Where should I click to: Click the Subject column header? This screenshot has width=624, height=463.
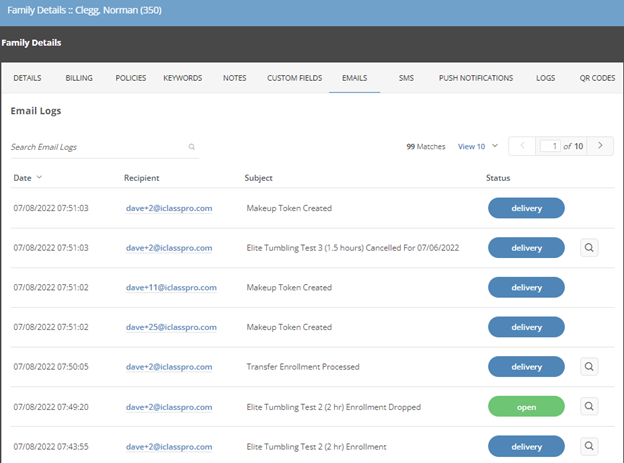tap(258, 178)
